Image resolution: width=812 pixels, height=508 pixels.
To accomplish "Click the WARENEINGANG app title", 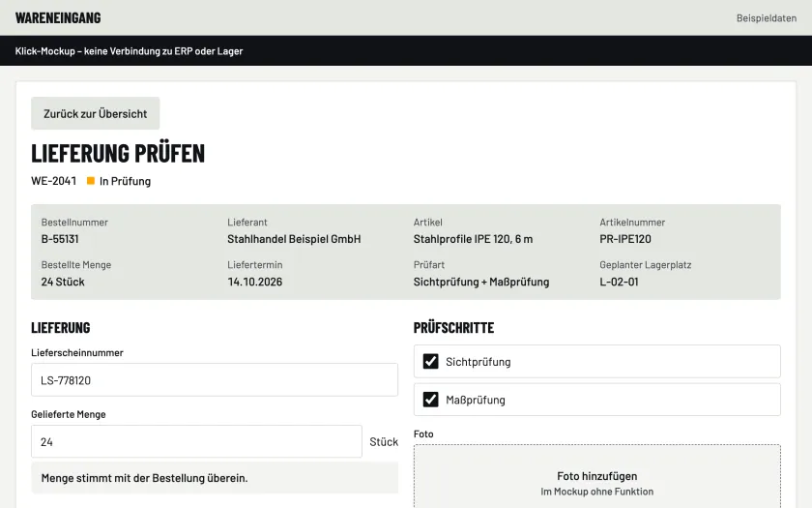I will pos(58,17).
